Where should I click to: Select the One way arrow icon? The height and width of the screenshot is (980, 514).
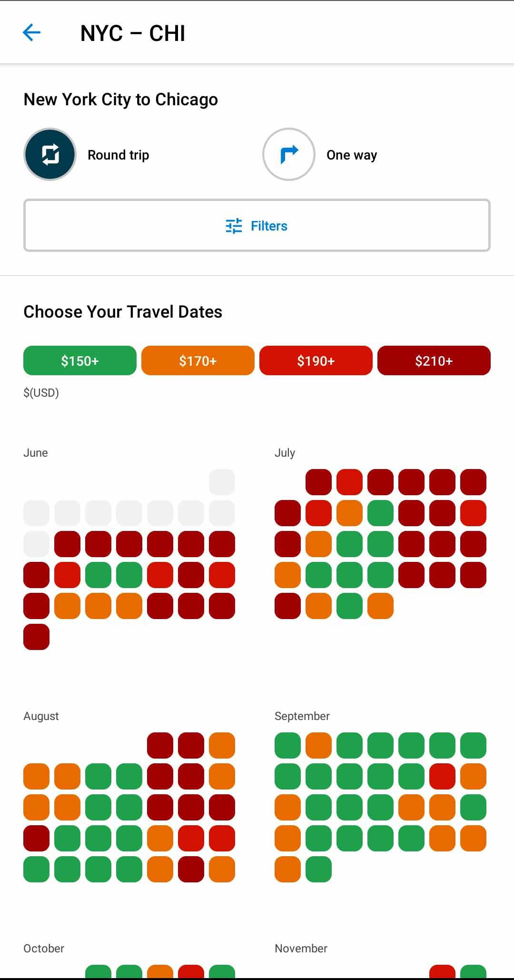coord(289,154)
